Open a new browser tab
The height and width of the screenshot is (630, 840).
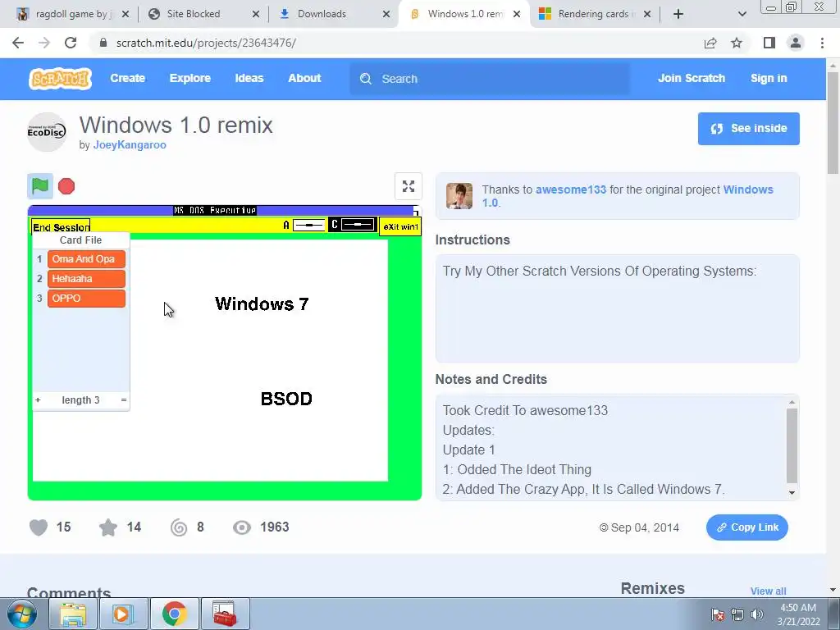point(678,14)
